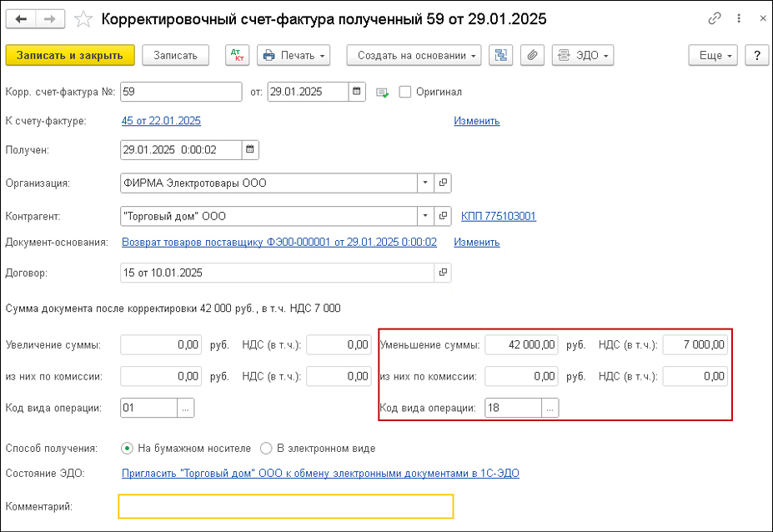Add document to favorites with star icon
The height and width of the screenshot is (532, 773).
(x=83, y=18)
